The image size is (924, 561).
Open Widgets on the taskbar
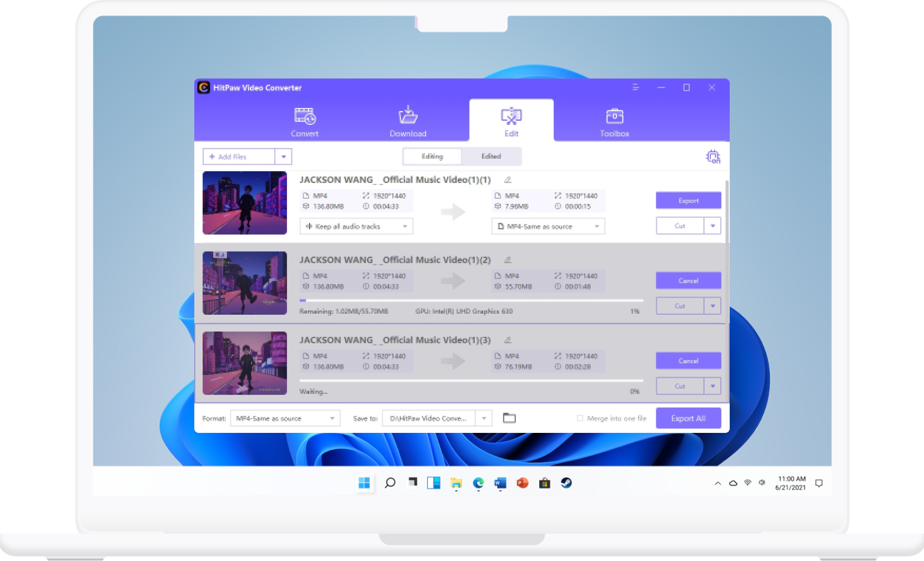(434, 483)
